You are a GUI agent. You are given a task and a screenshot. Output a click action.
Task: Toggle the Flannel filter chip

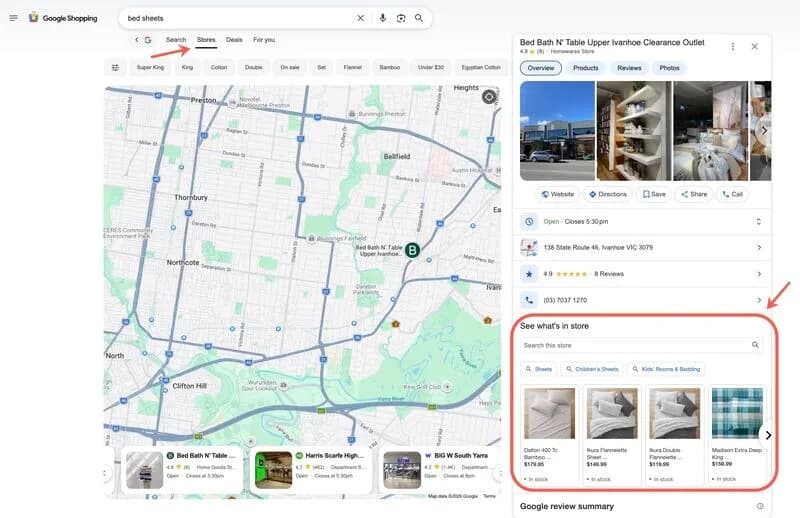click(x=353, y=67)
